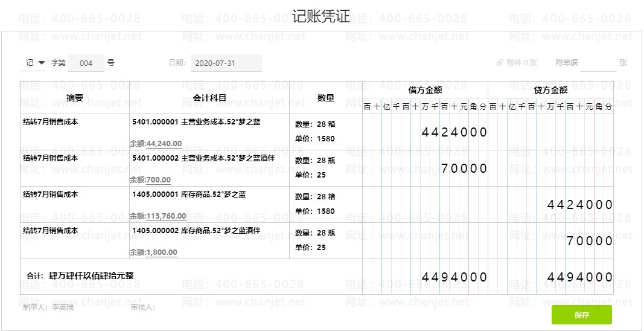Viewport: 644px width, 331px height.
Task: Click the 记账凭证 title
Action: [322, 16]
